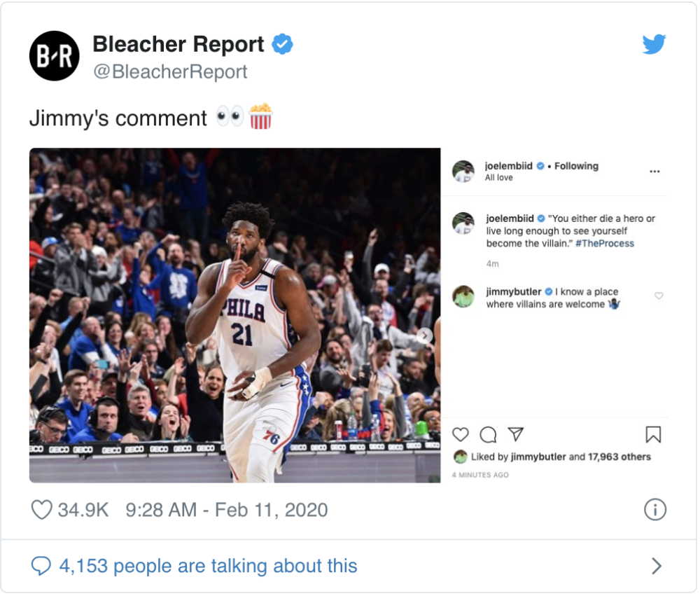
Task: Like the tweet with the heart icon
Action: (41, 509)
